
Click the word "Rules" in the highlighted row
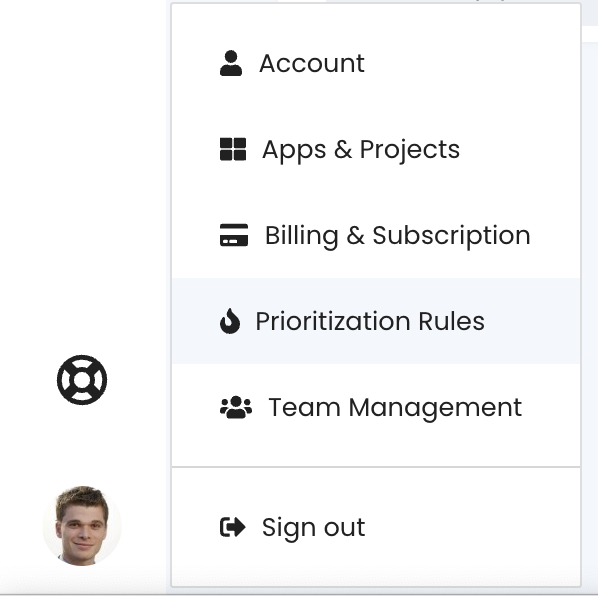click(451, 321)
